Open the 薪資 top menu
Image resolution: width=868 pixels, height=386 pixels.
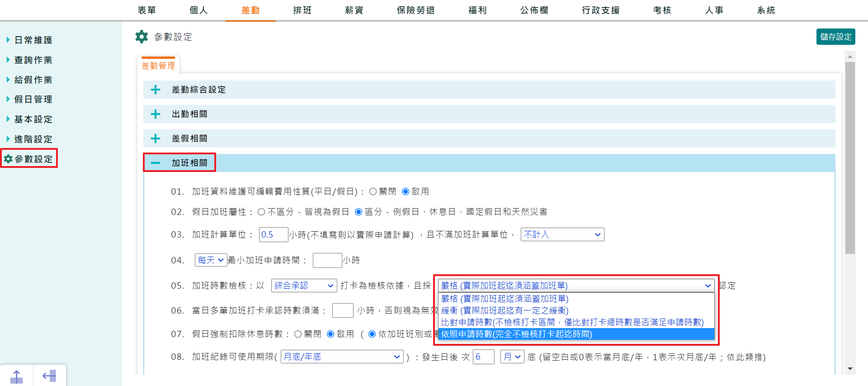tap(354, 10)
